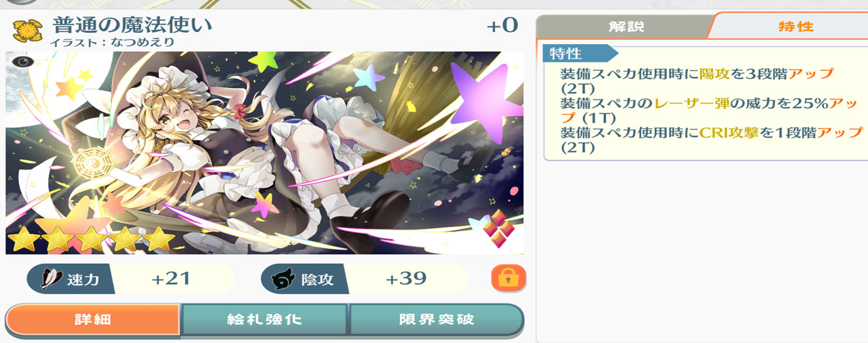This screenshot has width=868, height=343.
Task: Click the five gold stars rating
Action: 91,239
